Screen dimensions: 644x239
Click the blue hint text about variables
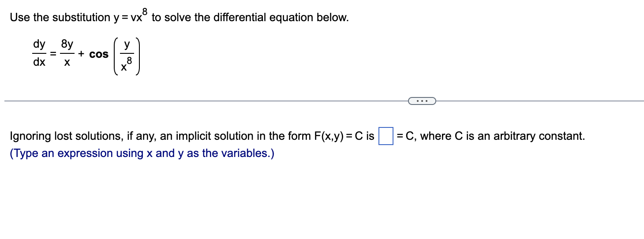click(x=142, y=153)
